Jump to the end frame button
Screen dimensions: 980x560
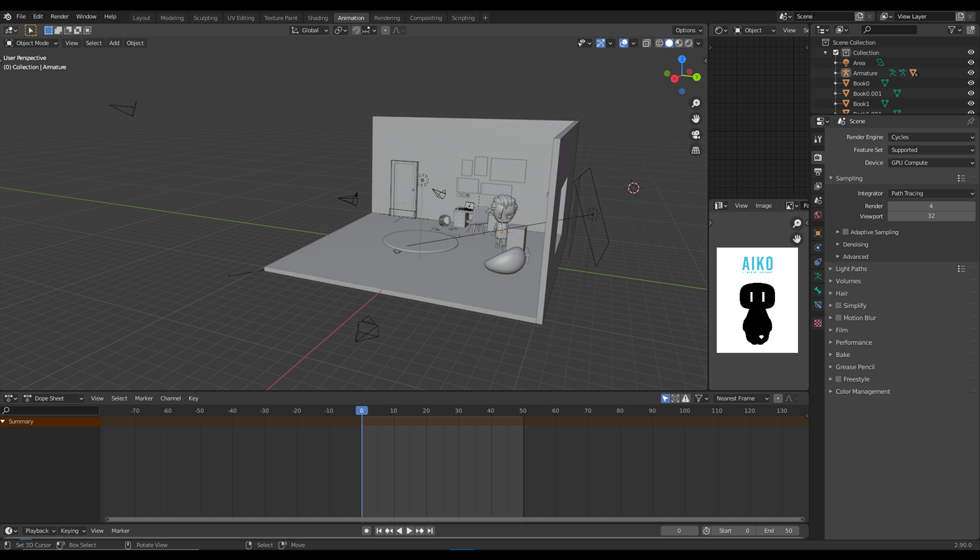tap(430, 531)
